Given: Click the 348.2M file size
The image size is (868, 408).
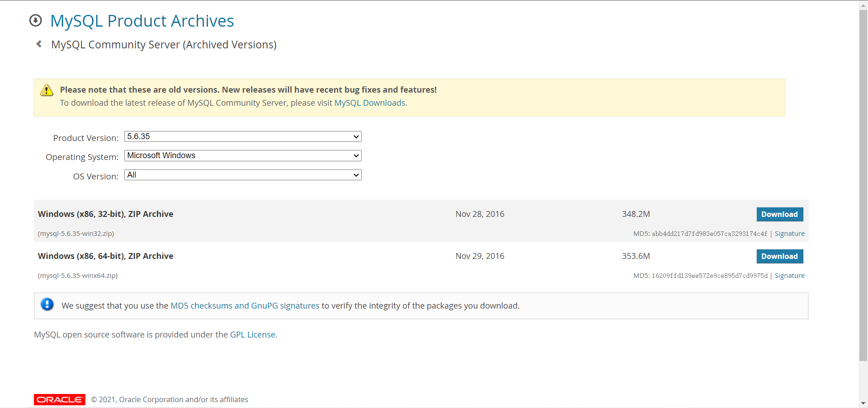Looking at the screenshot, I should tap(636, 214).
